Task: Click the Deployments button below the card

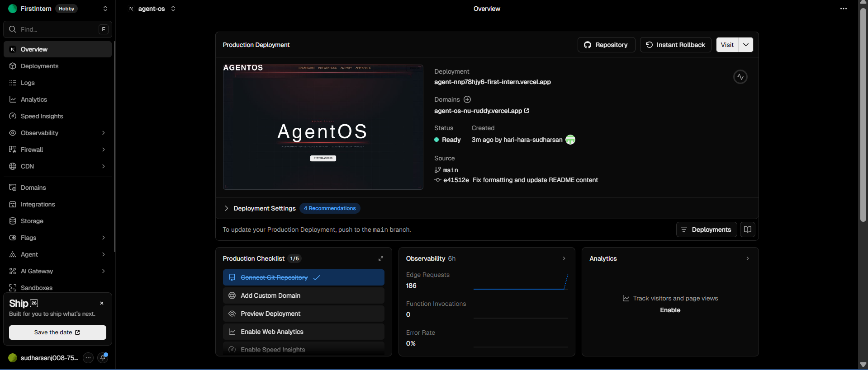Action: tap(707, 229)
